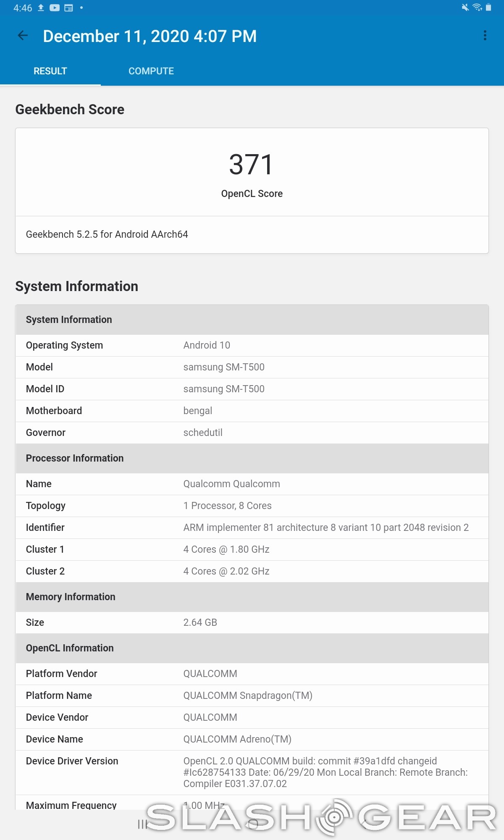This screenshot has width=504, height=840.
Task: Switch to the COMPUTE tab
Action: pos(151,71)
